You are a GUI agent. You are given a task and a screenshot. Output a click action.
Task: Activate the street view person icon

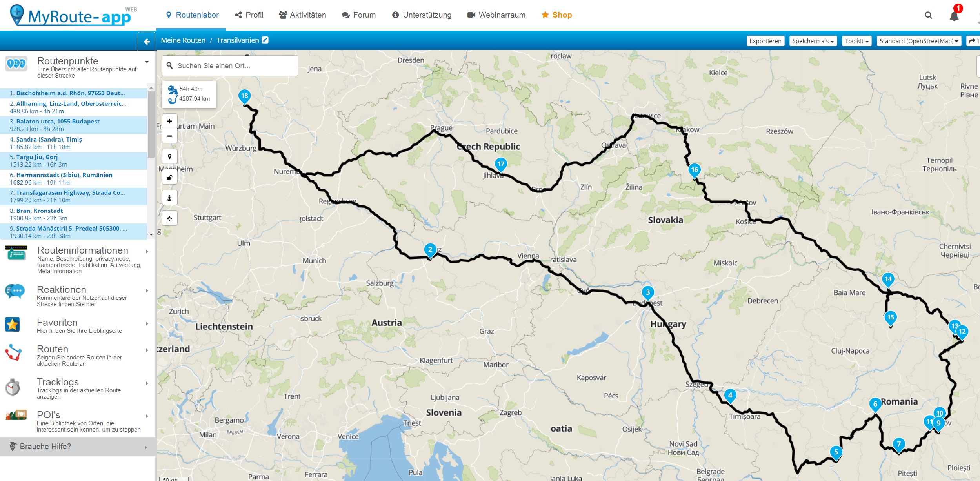click(x=169, y=198)
